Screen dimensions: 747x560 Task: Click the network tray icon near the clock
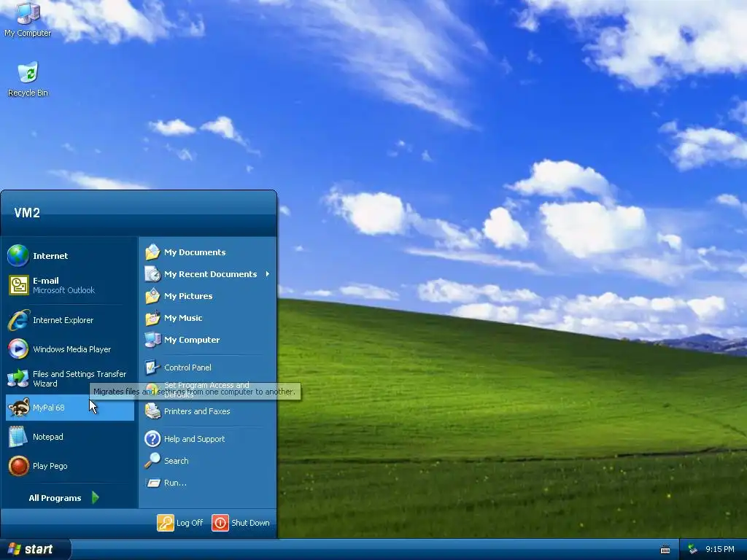point(693,549)
